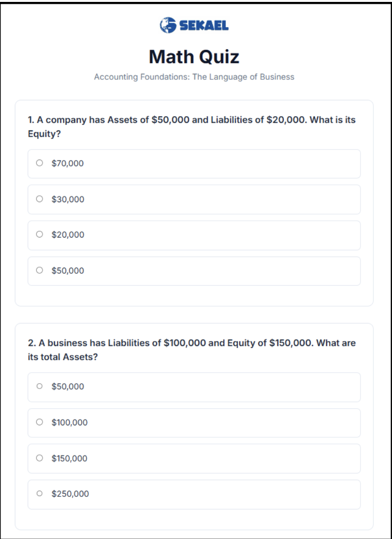Click the "Math Quiz" page heading

194,57
